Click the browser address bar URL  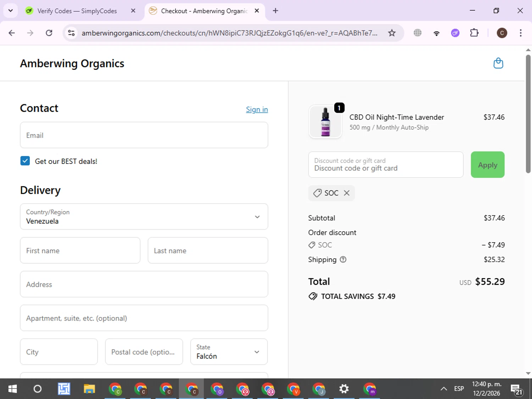229,33
